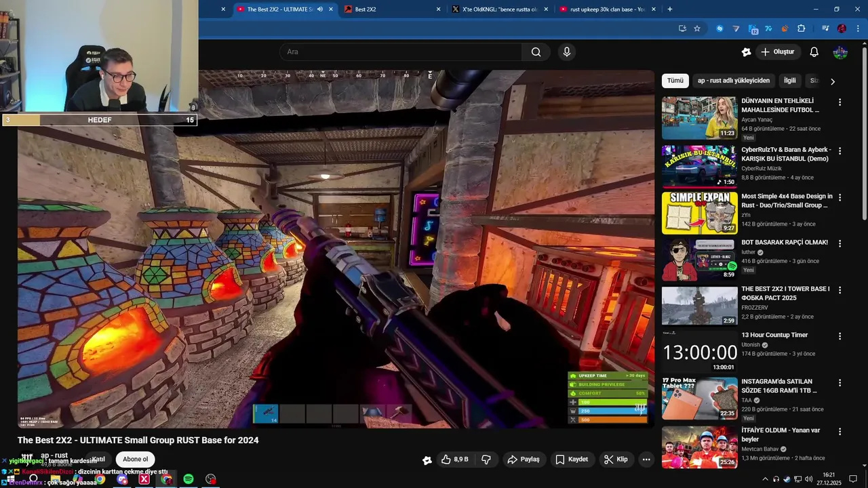Open the Chrome three-dot menu
Viewport: 868px width, 488px height.
pyautogui.click(x=858, y=28)
